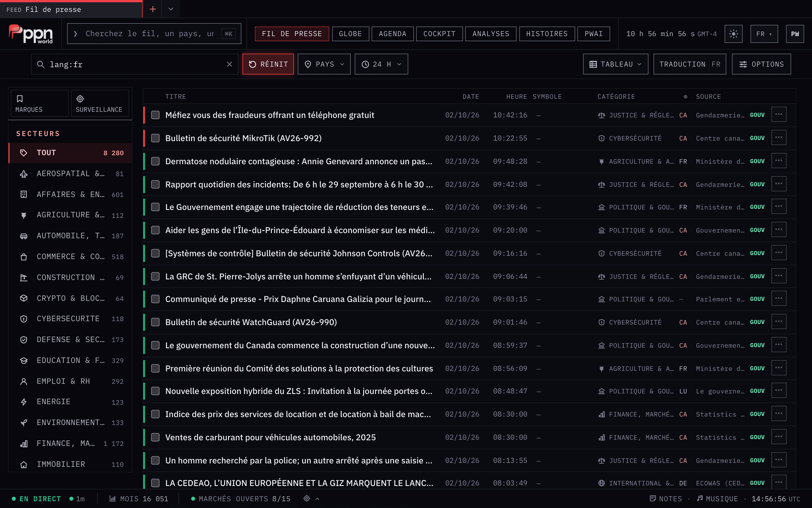Expand the status bar caret arrow
Viewport: 812px width, 508px height.
pos(317,499)
